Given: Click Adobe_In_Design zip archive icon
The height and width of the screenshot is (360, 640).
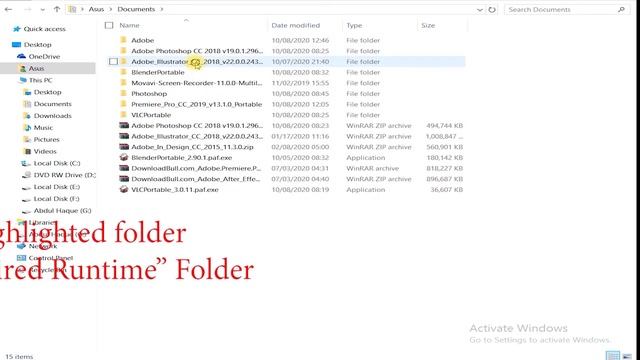Looking at the screenshot, I should (x=124, y=147).
